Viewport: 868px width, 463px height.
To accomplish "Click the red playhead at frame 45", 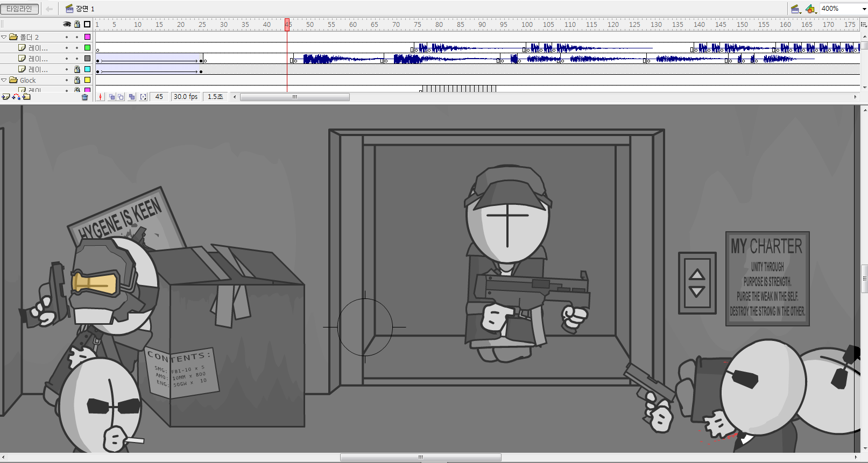I will (287, 24).
